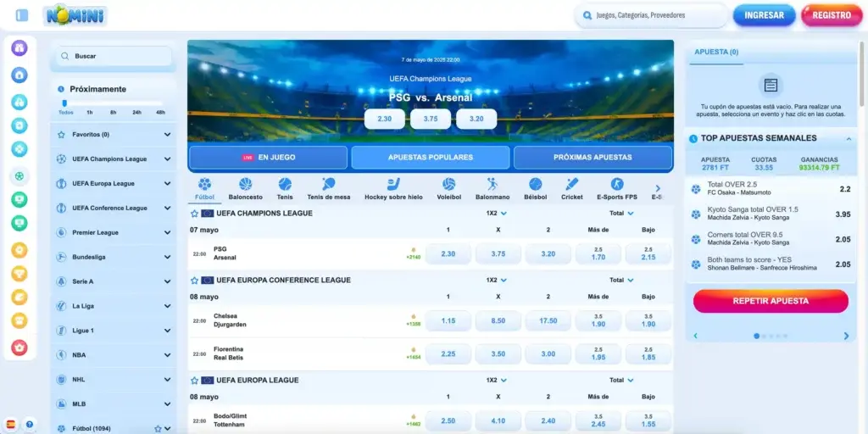868x434 pixels.
Task: Favorite UEFA Europa Conference League with star
Action: [x=194, y=280]
